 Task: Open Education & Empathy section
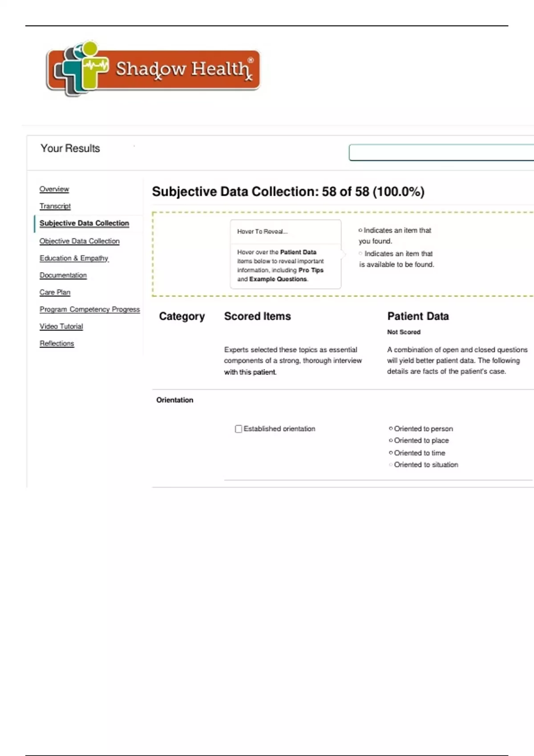pyautogui.click(x=74, y=258)
